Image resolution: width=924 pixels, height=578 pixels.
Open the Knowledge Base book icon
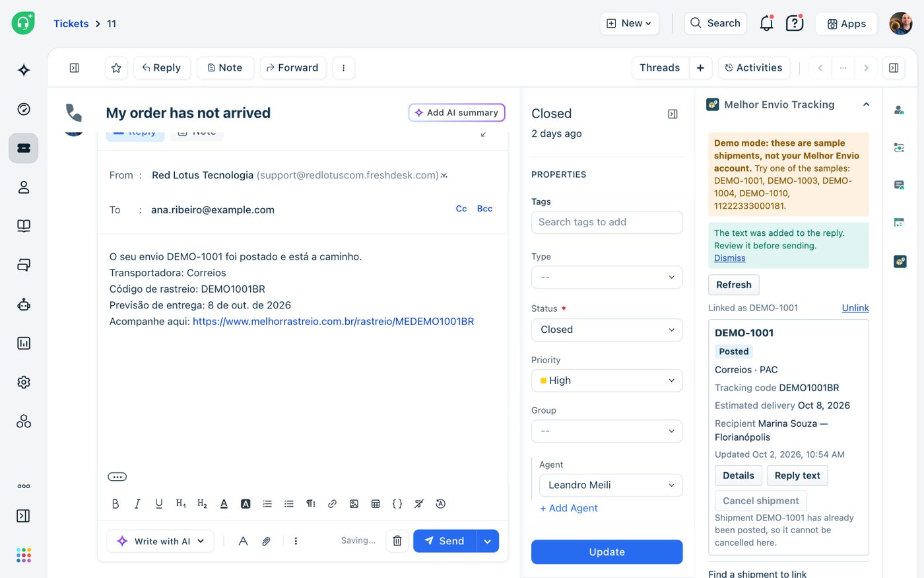click(x=24, y=226)
